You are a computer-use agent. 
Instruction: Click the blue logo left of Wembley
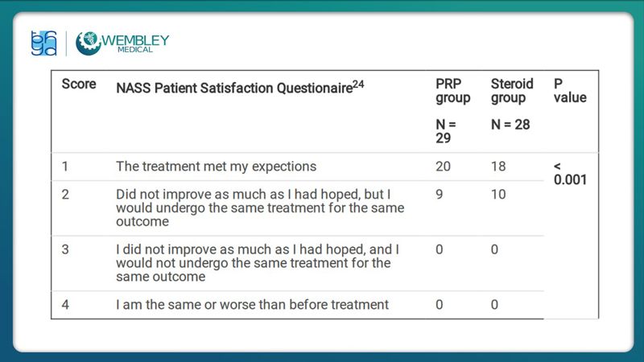point(43,43)
